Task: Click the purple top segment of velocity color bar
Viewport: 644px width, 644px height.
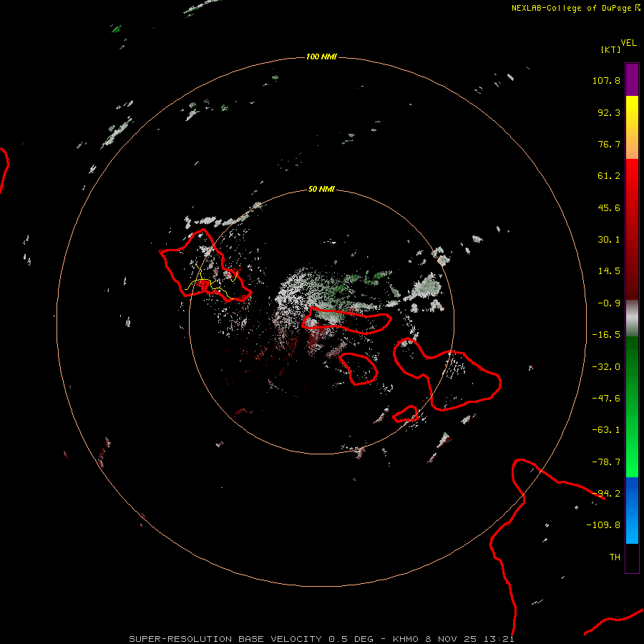Action: [x=632, y=79]
